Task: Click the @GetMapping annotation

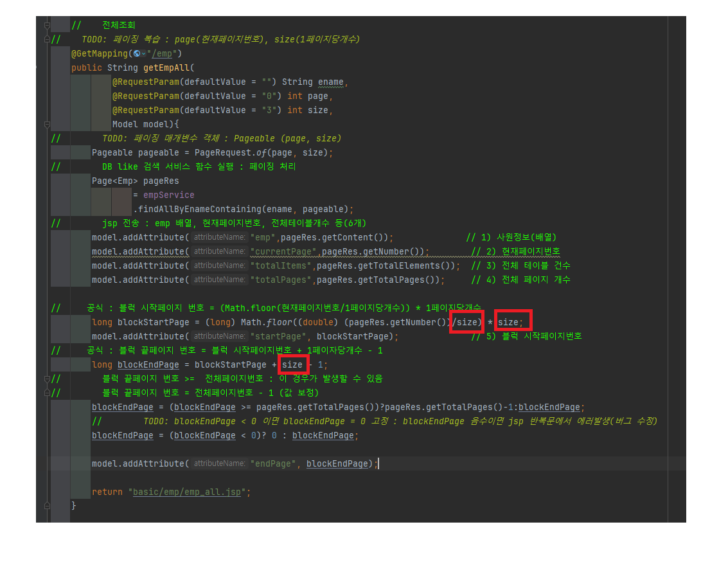Action: [x=100, y=53]
